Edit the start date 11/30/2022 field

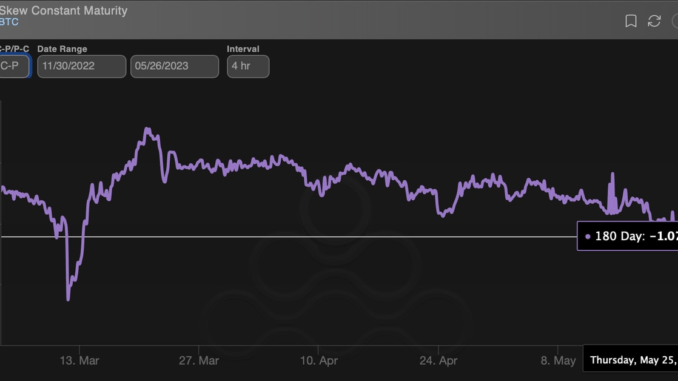[82, 66]
